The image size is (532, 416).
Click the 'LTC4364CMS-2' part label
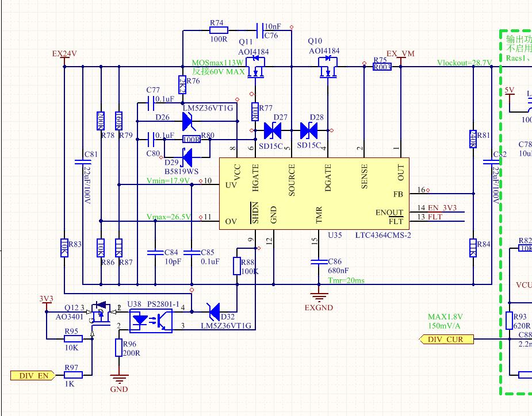[x=383, y=235]
